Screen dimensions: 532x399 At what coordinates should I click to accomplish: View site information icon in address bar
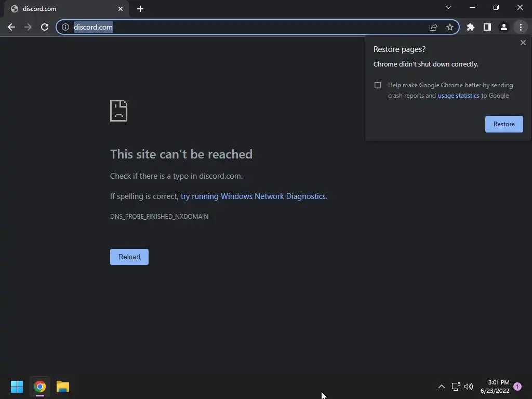(65, 27)
